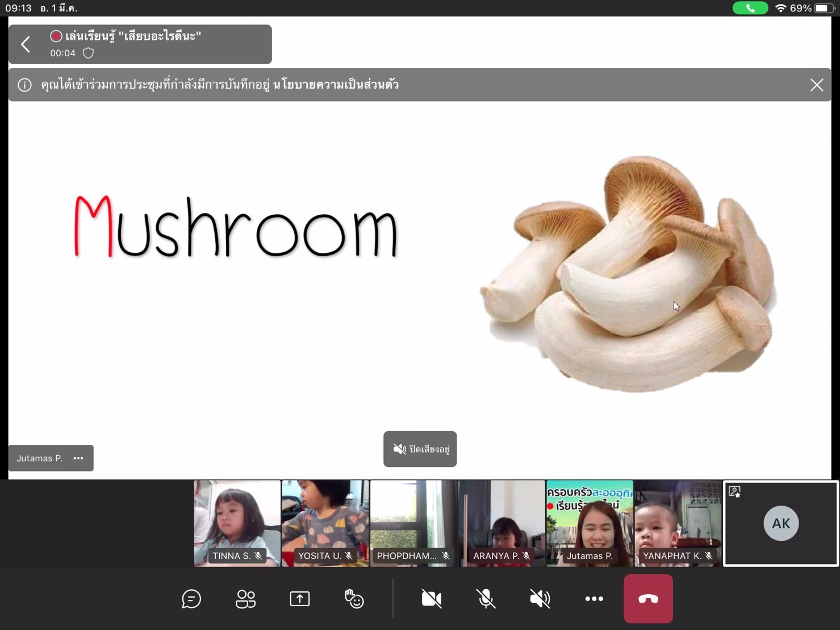Image resolution: width=840 pixels, height=630 pixels.
Task: Show the meeting participants list
Action: [x=245, y=599]
